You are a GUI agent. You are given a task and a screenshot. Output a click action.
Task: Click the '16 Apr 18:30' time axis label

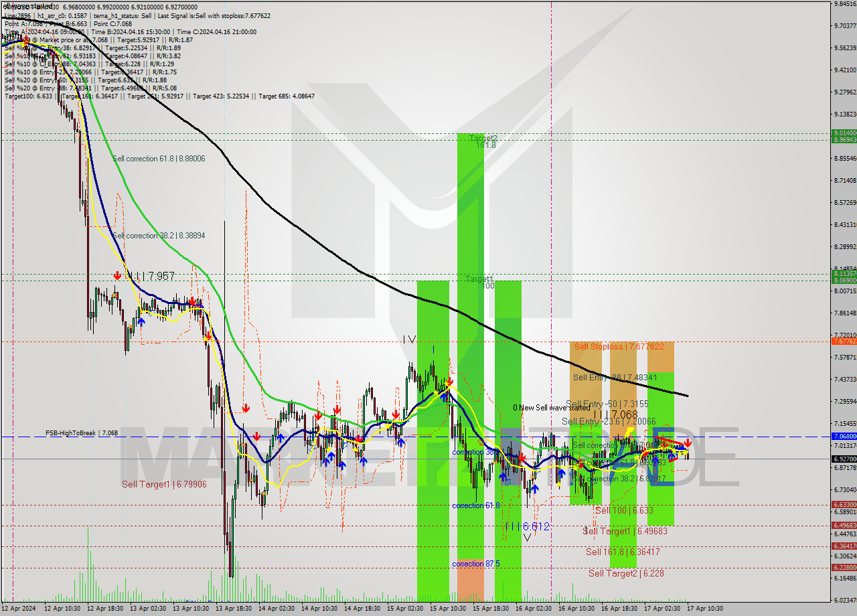(619, 609)
